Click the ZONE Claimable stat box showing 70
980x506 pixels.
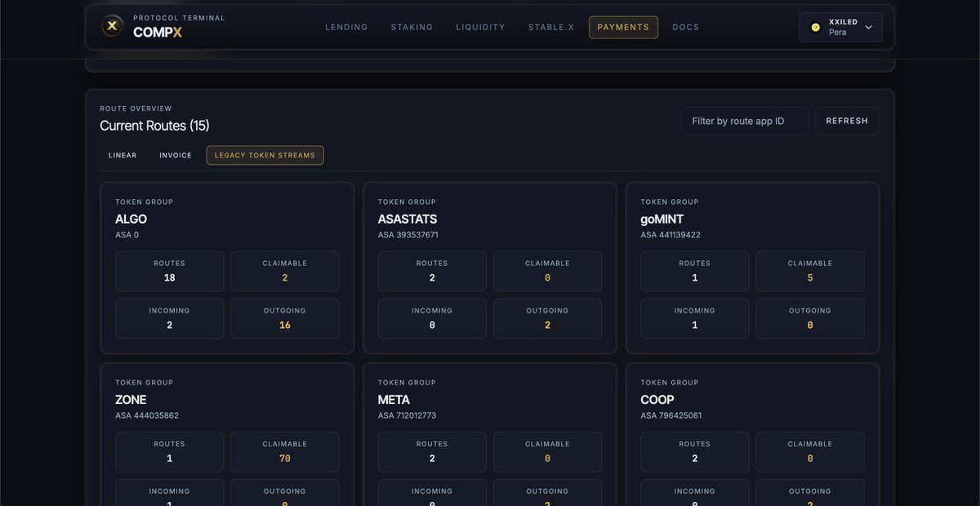click(x=285, y=452)
